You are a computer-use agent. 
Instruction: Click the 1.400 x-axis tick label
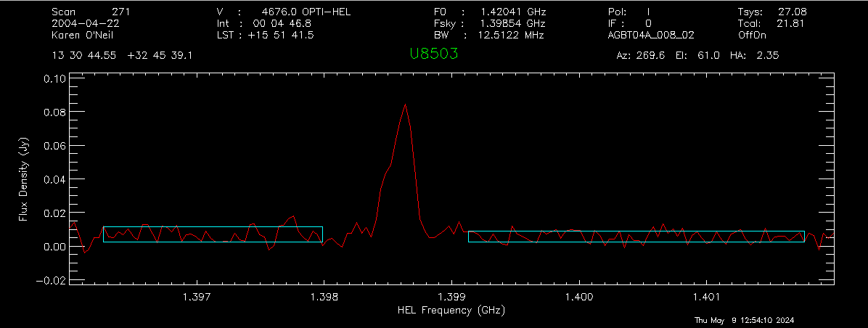click(x=579, y=298)
